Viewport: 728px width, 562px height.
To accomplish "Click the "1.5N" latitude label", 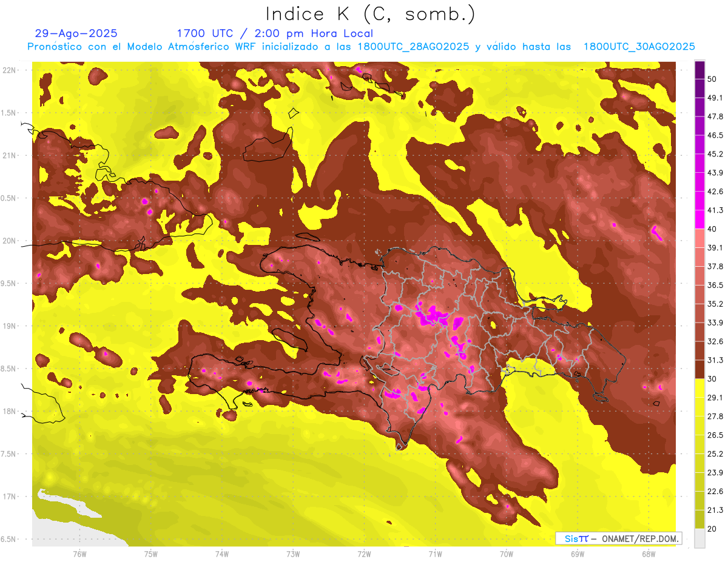I will (9, 113).
